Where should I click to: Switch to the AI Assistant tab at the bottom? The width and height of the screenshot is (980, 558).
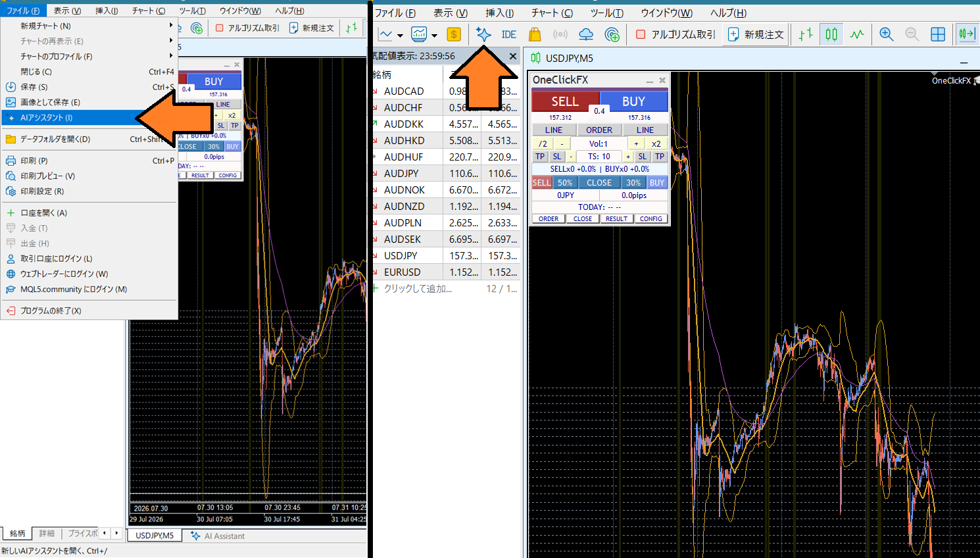tap(218, 536)
